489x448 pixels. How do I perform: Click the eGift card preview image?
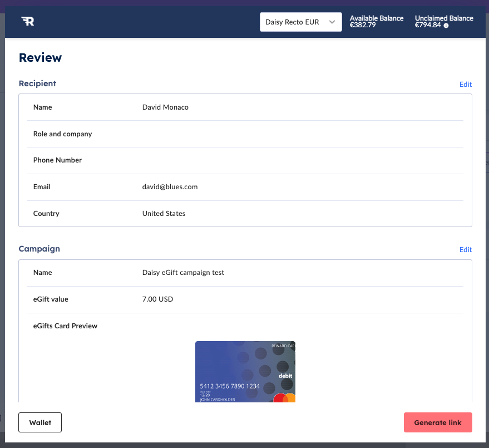(x=245, y=372)
